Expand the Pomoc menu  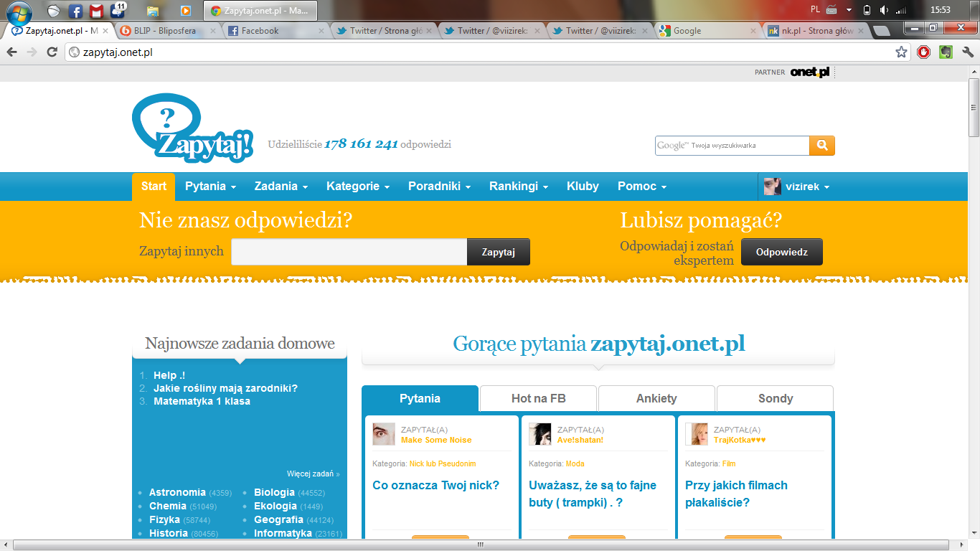[642, 187]
